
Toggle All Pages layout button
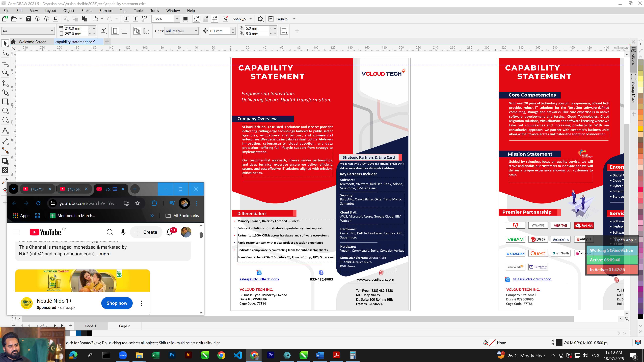137,31
